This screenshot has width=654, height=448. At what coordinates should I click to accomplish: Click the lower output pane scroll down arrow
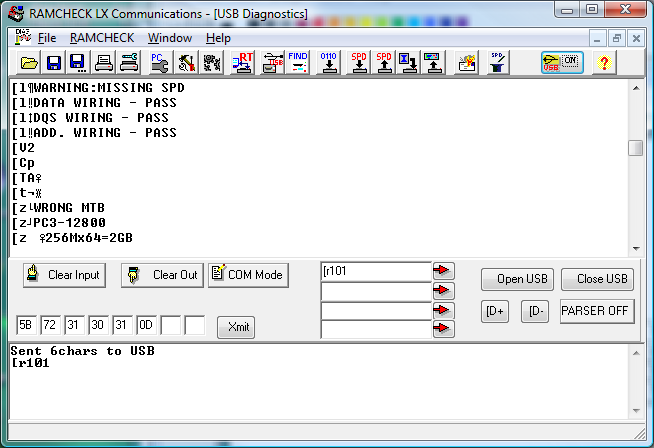point(636,411)
